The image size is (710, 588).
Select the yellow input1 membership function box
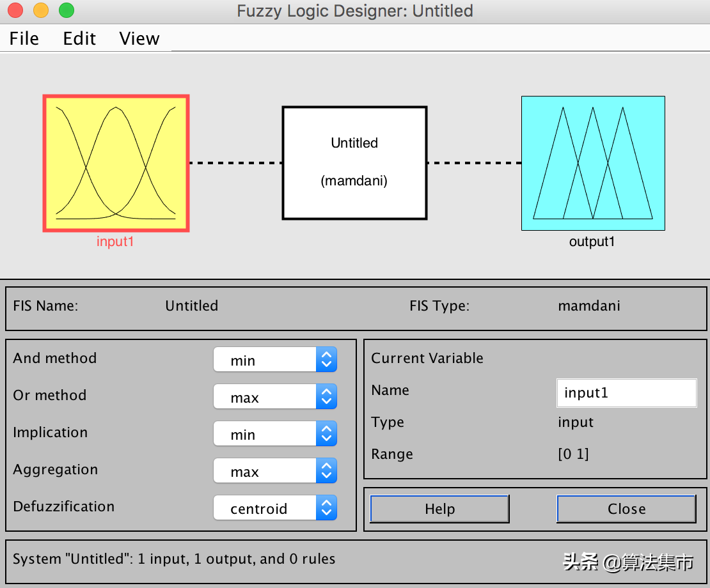(116, 163)
